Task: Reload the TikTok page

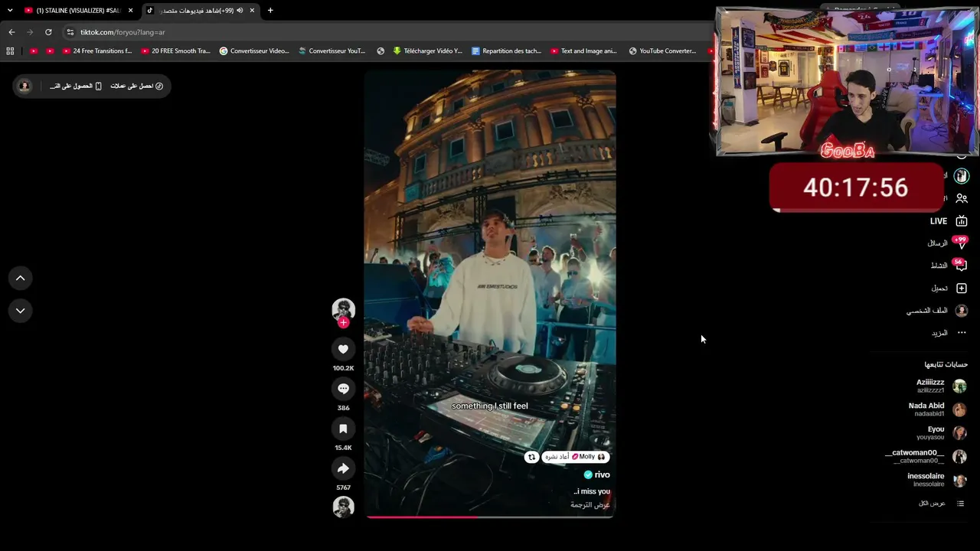Action: tap(48, 32)
